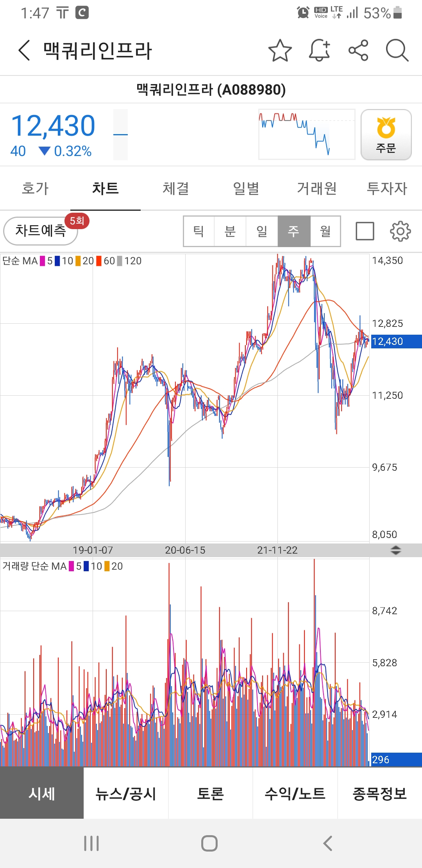Click the 0.32% change value
Viewport: 422px width, 868px height.
[x=73, y=151]
